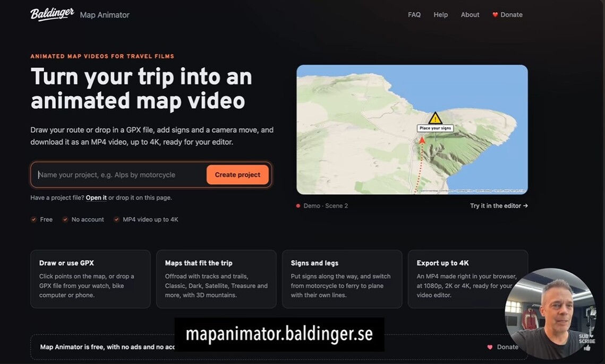
Task: Click the heart icon in bottom banner
Action: tap(490, 347)
